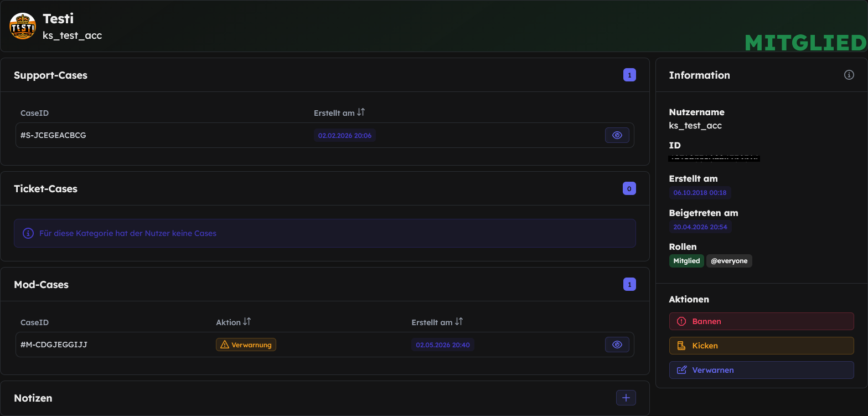The width and height of the screenshot is (868, 416).
Task: Click the Verwarnen button
Action: (x=762, y=370)
